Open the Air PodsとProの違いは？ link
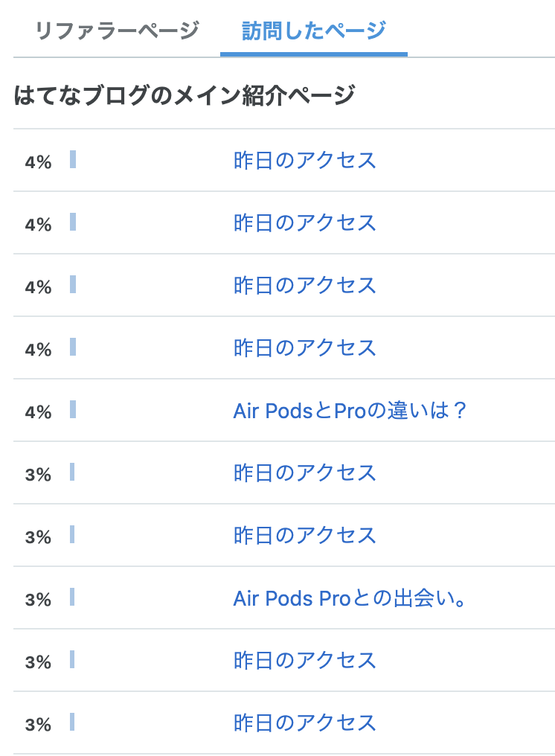This screenshot has width=555, height=756. (350, 410)
